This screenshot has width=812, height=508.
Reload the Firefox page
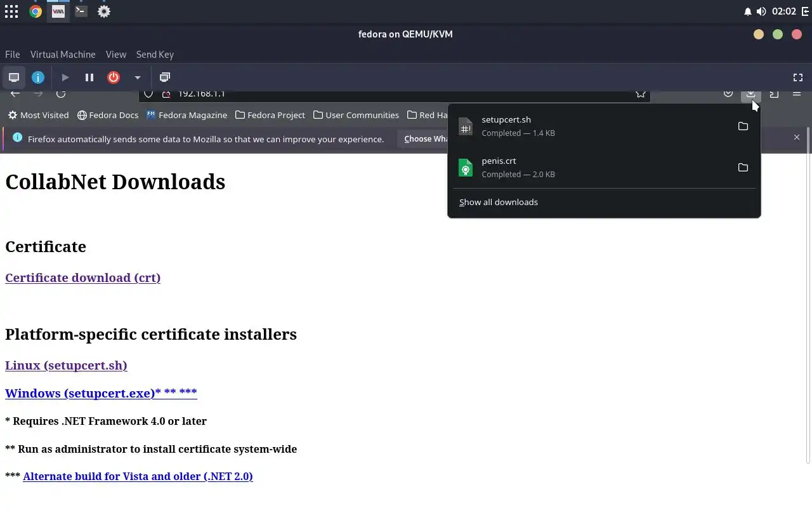[61, 94]
